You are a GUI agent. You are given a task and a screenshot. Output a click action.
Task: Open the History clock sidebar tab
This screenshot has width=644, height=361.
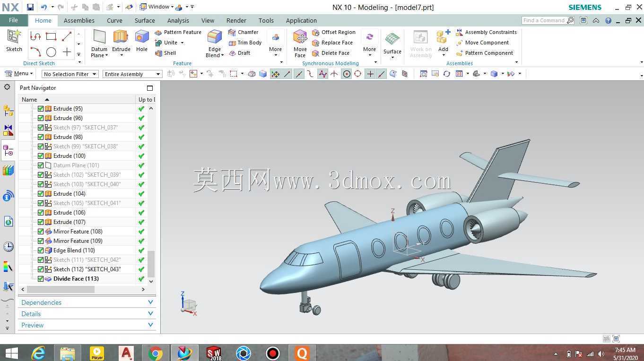(8, 246)
